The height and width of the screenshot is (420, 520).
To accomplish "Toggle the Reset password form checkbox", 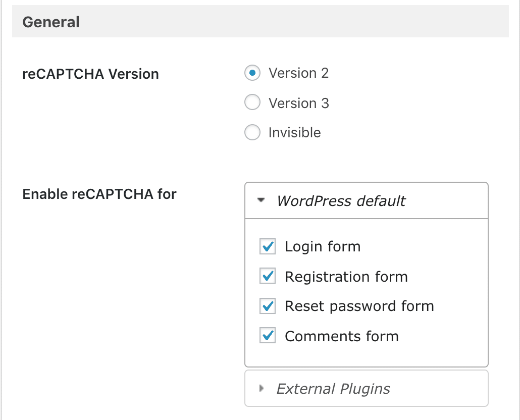I will pyautogui.click(x=268, y=306).
